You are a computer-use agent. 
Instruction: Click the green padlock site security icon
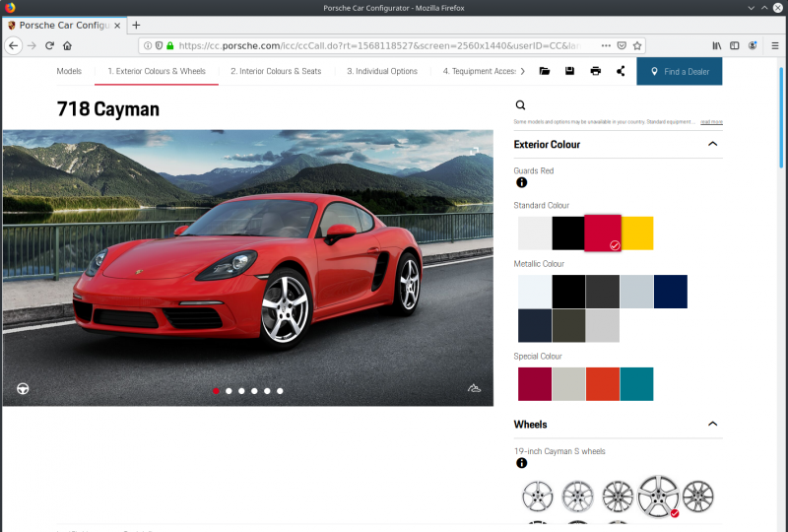[169, 45]
